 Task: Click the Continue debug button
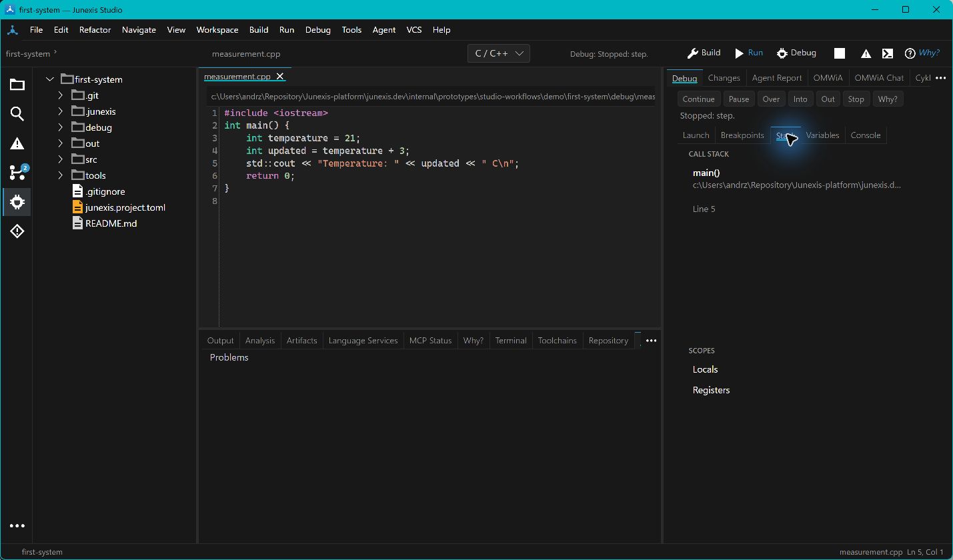(698, 99)
